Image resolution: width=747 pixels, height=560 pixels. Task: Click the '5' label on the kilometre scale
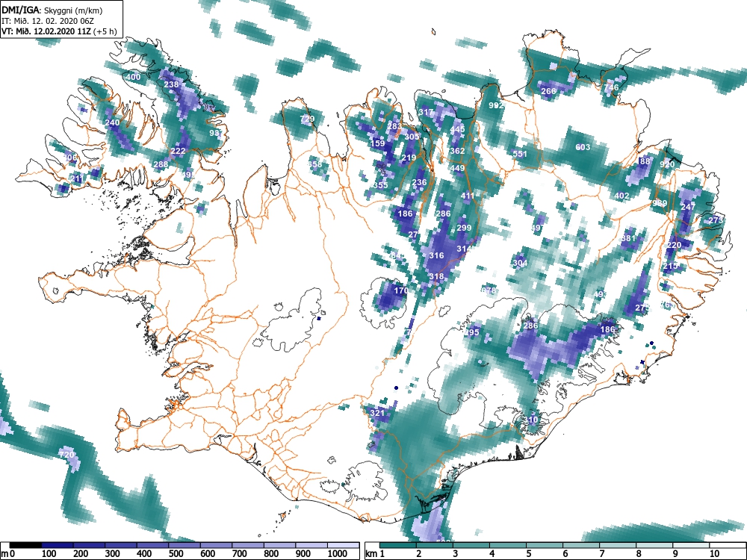click(528, 554)
